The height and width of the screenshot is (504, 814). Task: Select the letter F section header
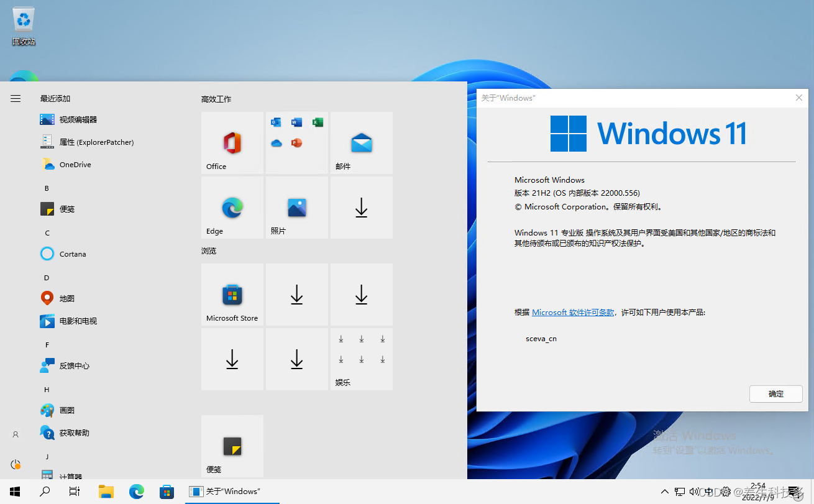pyautogui.click(x=47, y=345)
